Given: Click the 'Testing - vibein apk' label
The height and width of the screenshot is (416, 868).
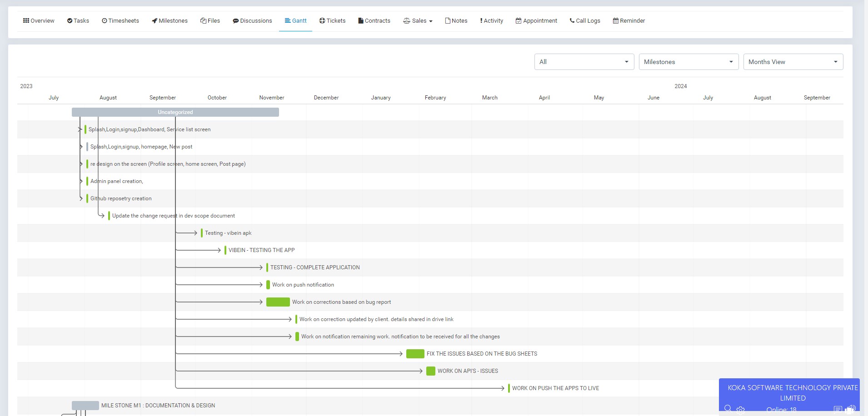Looking at the screenshot, I should (228, 233).
